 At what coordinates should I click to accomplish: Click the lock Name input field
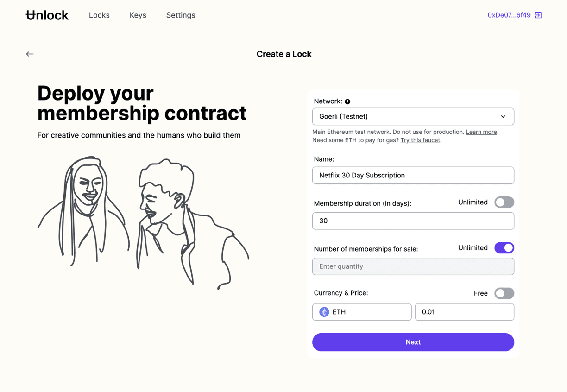(413, 176)
